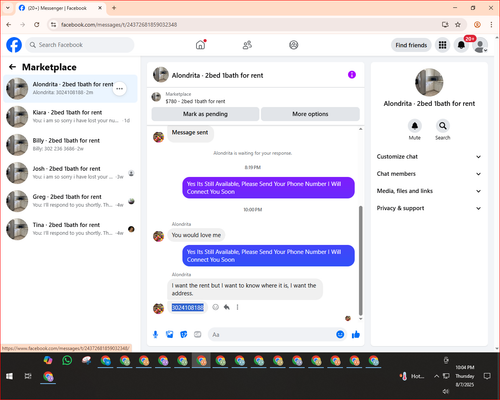Expand Chat members section
This screenshot has height=400, width=500.
(429, 174)
